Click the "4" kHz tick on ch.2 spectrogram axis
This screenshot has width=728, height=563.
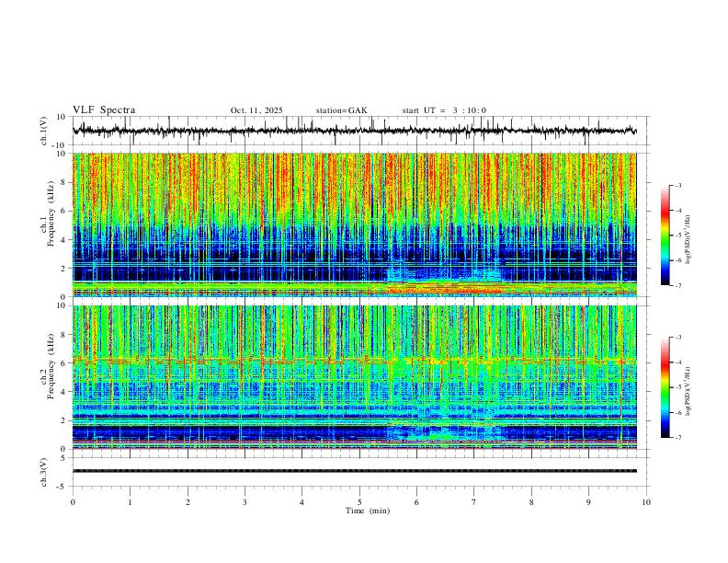pos(64,392)
